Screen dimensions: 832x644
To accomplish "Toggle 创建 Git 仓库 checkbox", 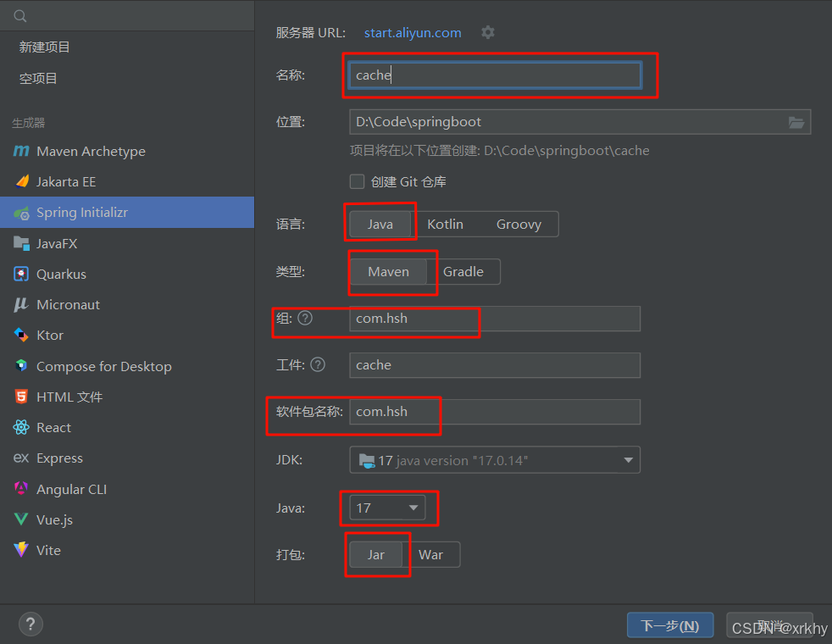I will pos(357,182).
